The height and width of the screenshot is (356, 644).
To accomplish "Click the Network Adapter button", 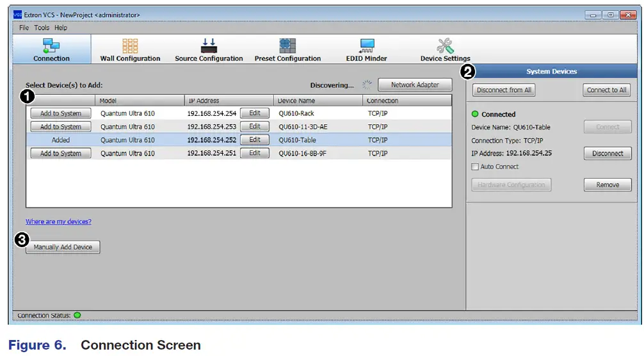I will coord(415,85).
